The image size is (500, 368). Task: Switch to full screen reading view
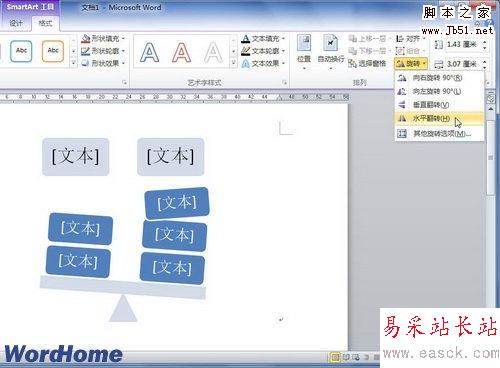coord(346,357)
